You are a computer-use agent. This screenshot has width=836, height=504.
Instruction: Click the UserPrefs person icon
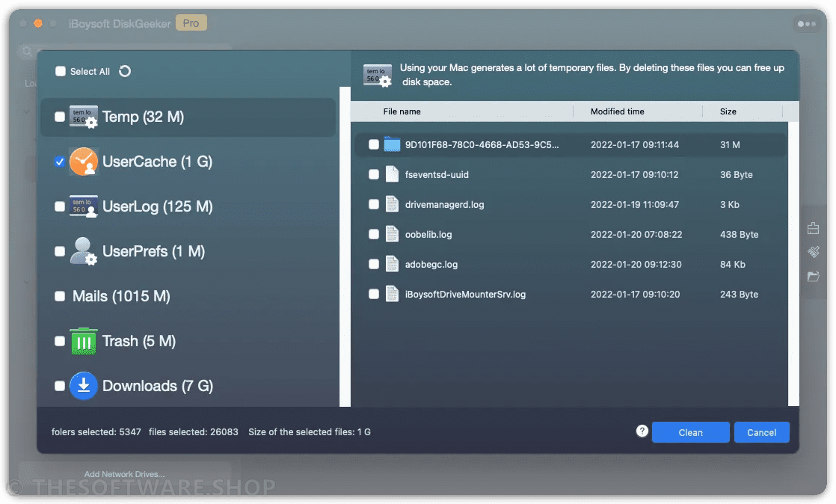(x=84, y=251)
